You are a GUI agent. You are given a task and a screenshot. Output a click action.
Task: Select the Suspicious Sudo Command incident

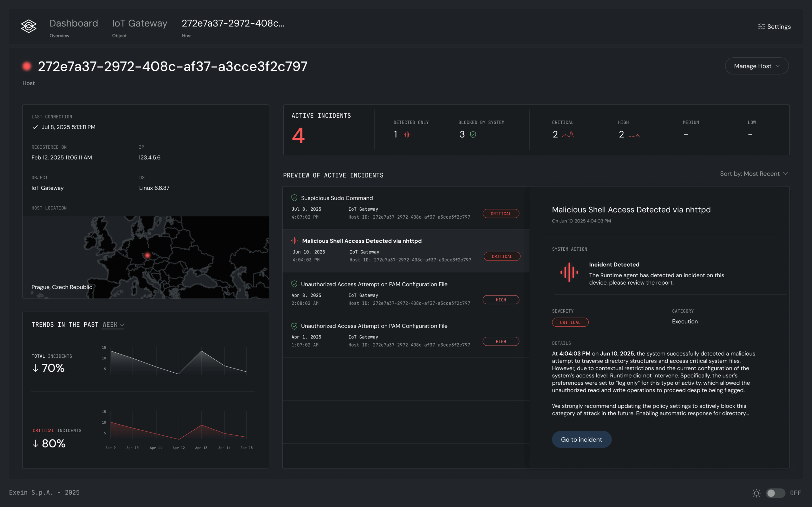[369, 207]
